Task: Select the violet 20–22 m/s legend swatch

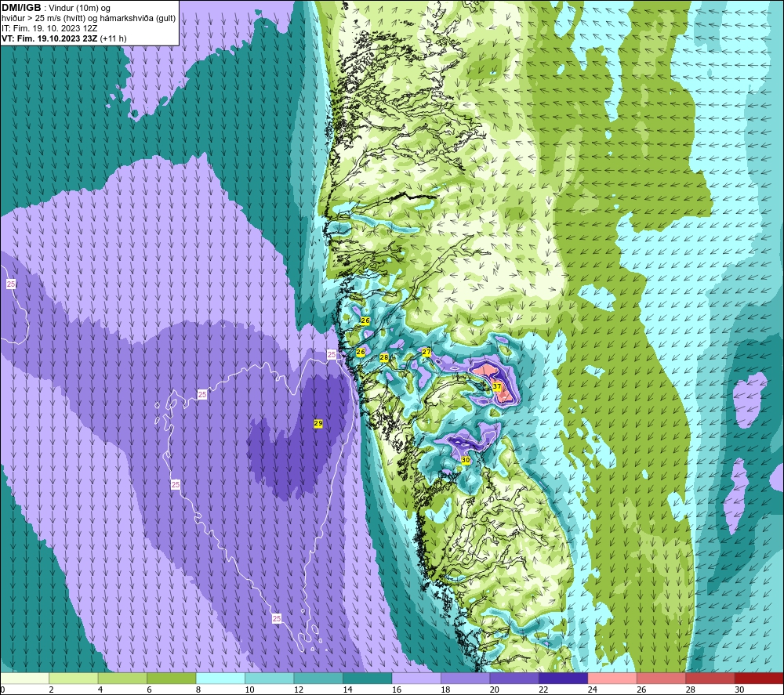Action: click(514, 679)
